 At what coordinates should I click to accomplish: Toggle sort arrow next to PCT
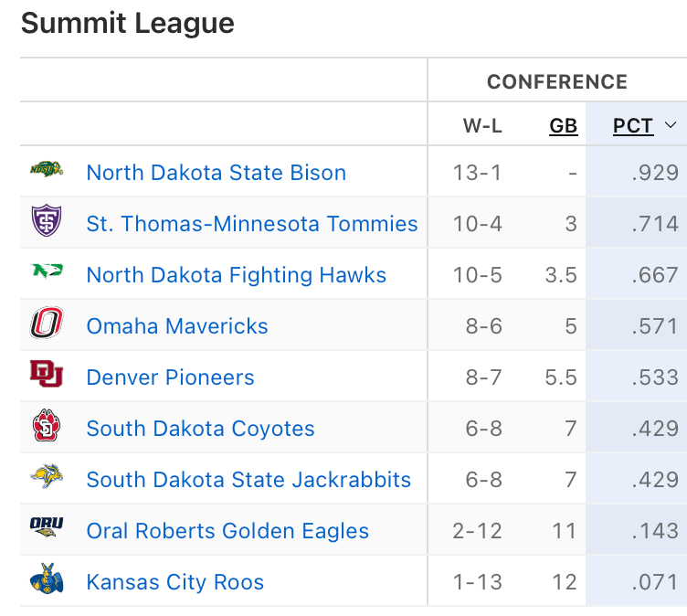pos(671,125)
